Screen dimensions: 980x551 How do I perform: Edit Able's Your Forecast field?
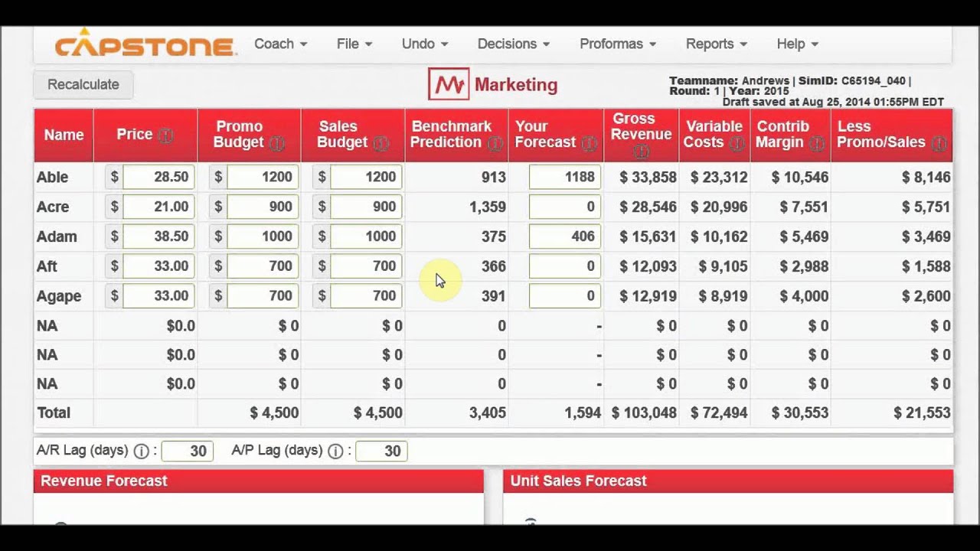click(x=565, y=177)
